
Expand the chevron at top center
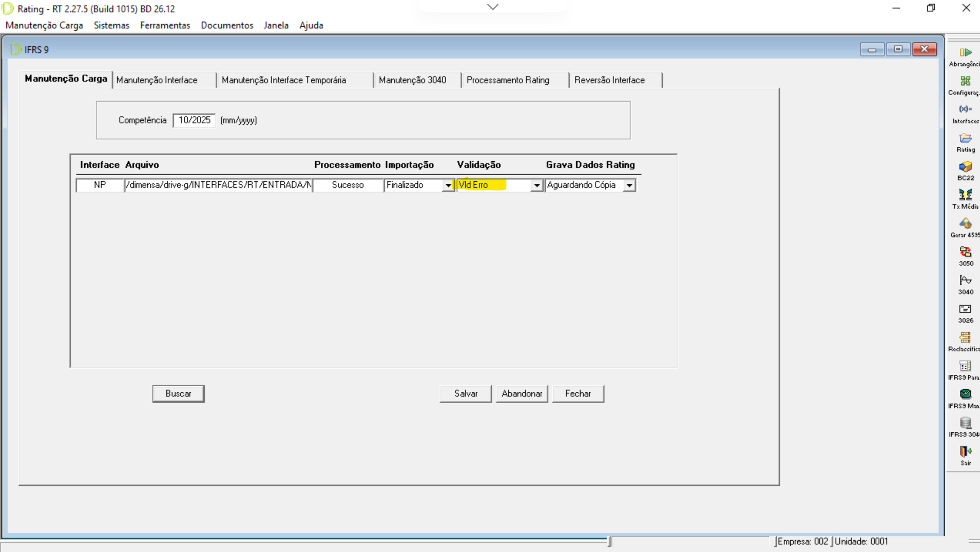click(492, 7)
